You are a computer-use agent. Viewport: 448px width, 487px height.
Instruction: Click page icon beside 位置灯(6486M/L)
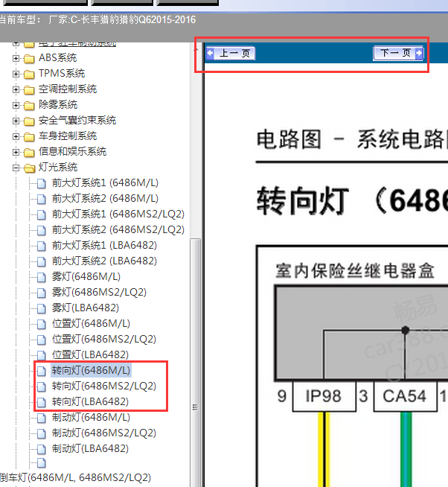tap(41, 324)
